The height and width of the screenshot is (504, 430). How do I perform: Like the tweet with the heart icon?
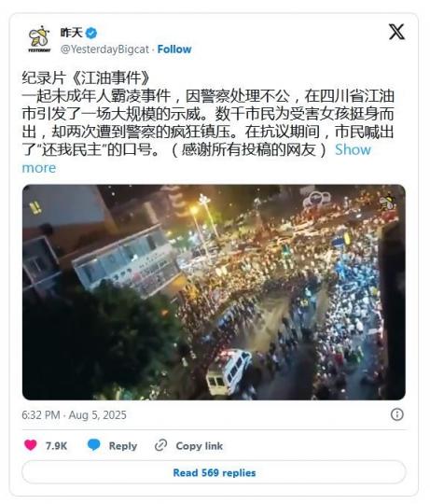pos(31,445)
